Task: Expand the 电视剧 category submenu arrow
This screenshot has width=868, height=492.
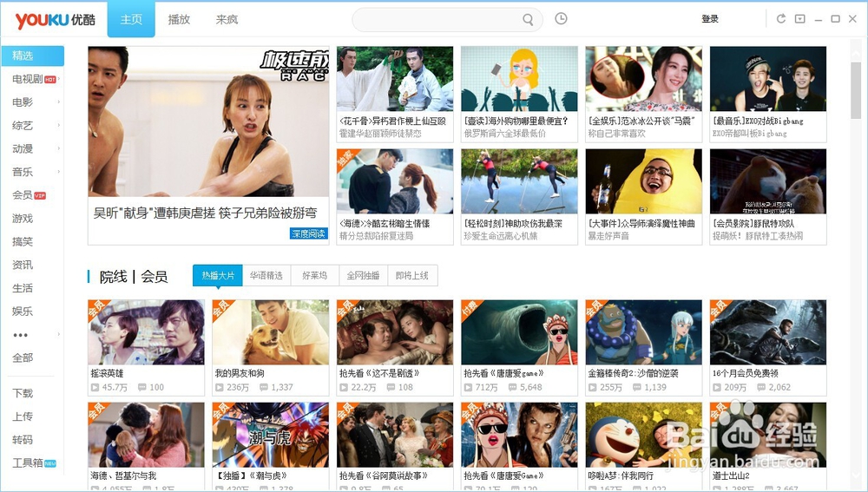Action: [59, 79]
